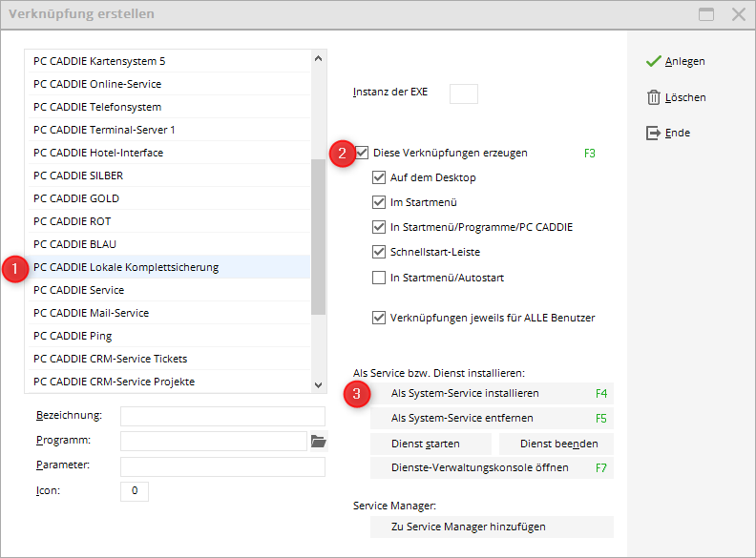Click the trash can Löschen icon
756x558 pixels.
click(x=653, y=97)
